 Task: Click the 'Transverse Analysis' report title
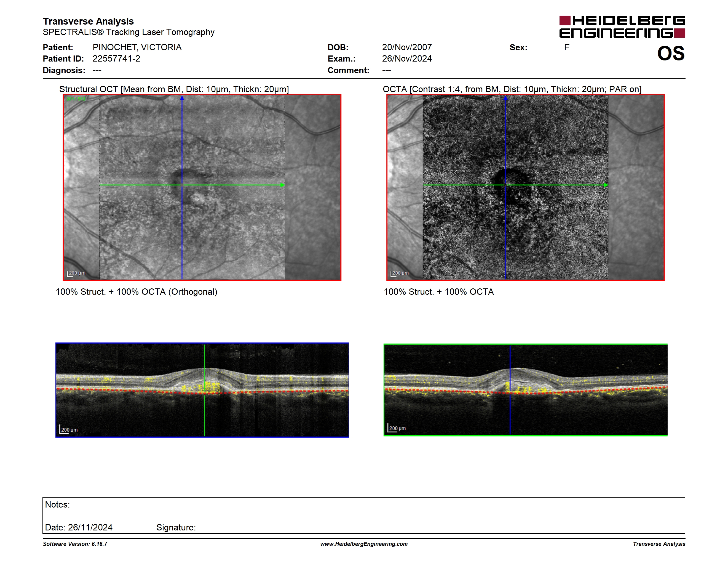coord(88,21)
